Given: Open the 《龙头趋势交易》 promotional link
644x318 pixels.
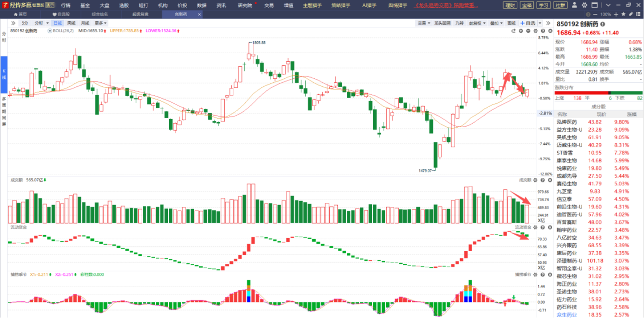Looking at the screenshot, I should coord(446,5).
